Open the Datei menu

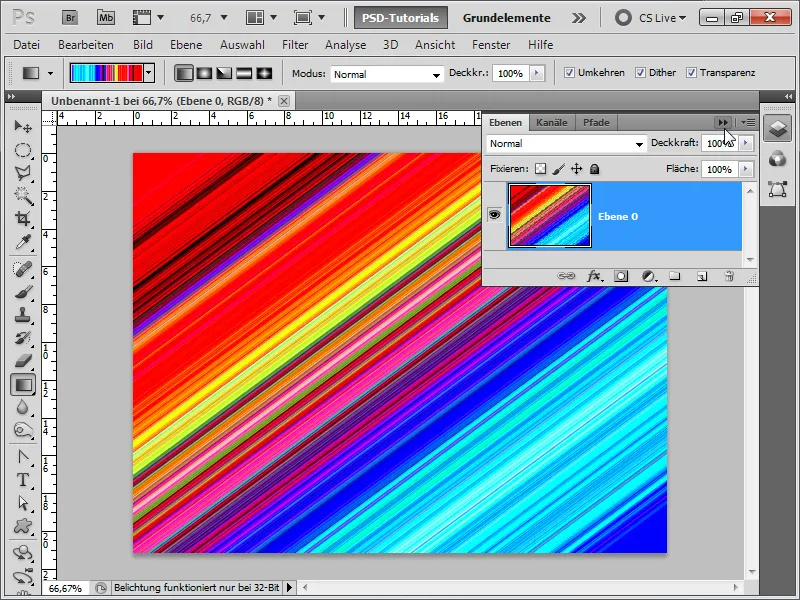click(27, 45)
